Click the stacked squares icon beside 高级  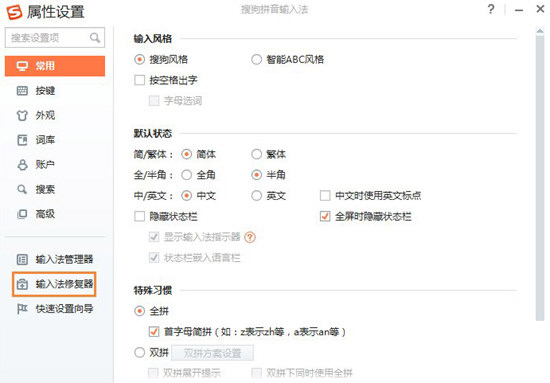22,214
